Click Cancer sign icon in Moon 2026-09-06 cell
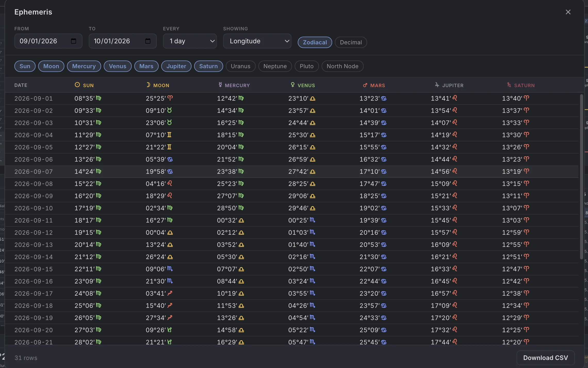The image size is (588, 368). (170, 159)
